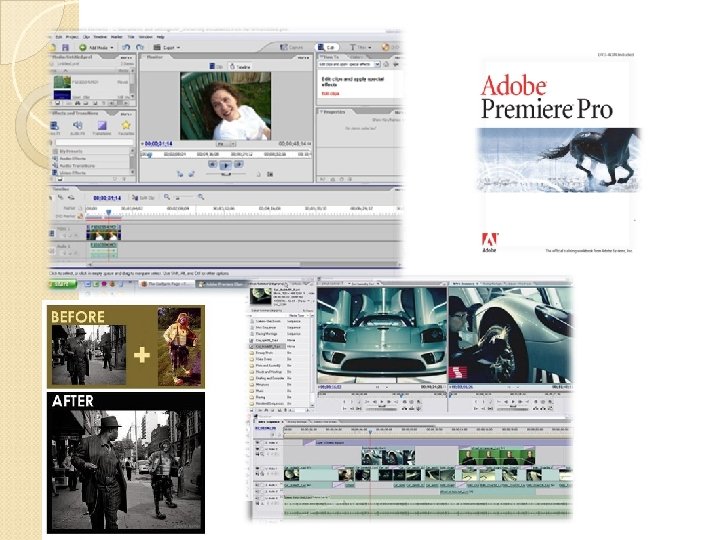
Task: Open the Add Media dropdown arrow
Action: [x=112, y=48]
